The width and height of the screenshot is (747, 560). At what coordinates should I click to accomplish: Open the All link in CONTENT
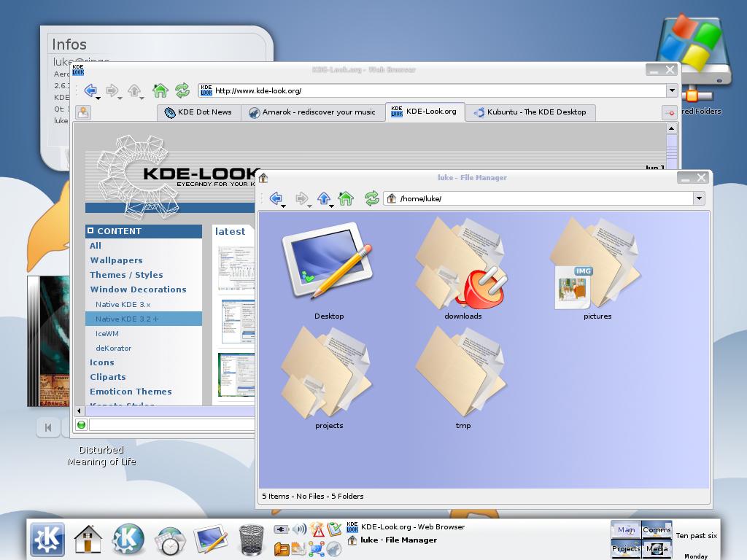pos(96,246)
